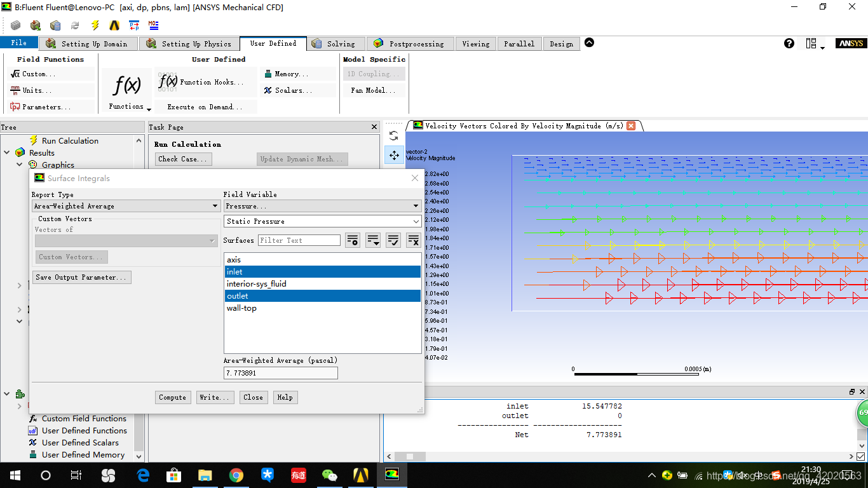Open WeChat from the Windows taskbar
The width and height of the screenshot is (868, 488).
[330, 475]
